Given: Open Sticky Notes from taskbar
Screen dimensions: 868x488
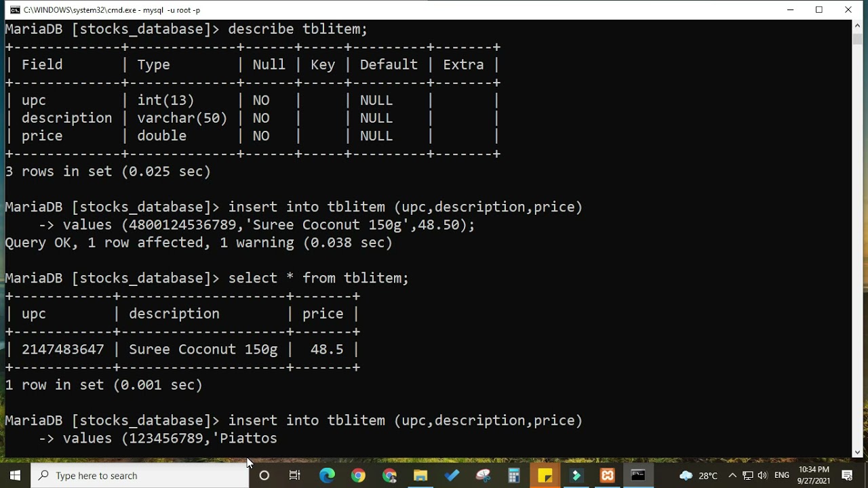Looking at the screenshot, I should pyautogui.click(x=545, y=475).
